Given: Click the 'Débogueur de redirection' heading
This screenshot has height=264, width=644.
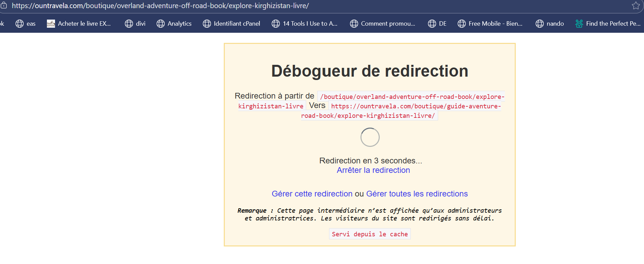Looking at the screenshot, I should 370,71.
